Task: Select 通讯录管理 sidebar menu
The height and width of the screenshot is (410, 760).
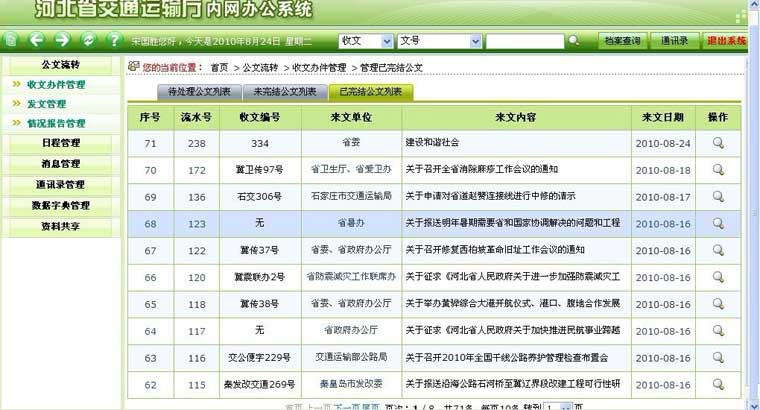Action: (x=61, y=185)
